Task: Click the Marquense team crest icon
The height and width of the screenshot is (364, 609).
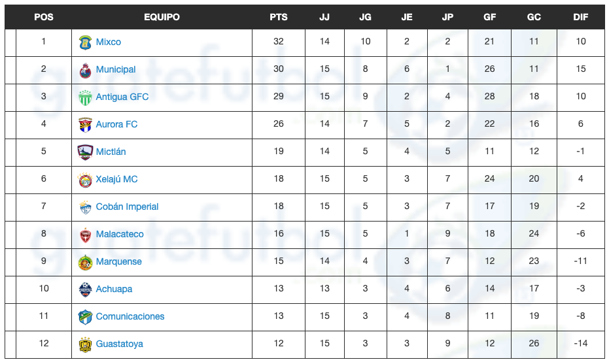Action: point(85,261)
